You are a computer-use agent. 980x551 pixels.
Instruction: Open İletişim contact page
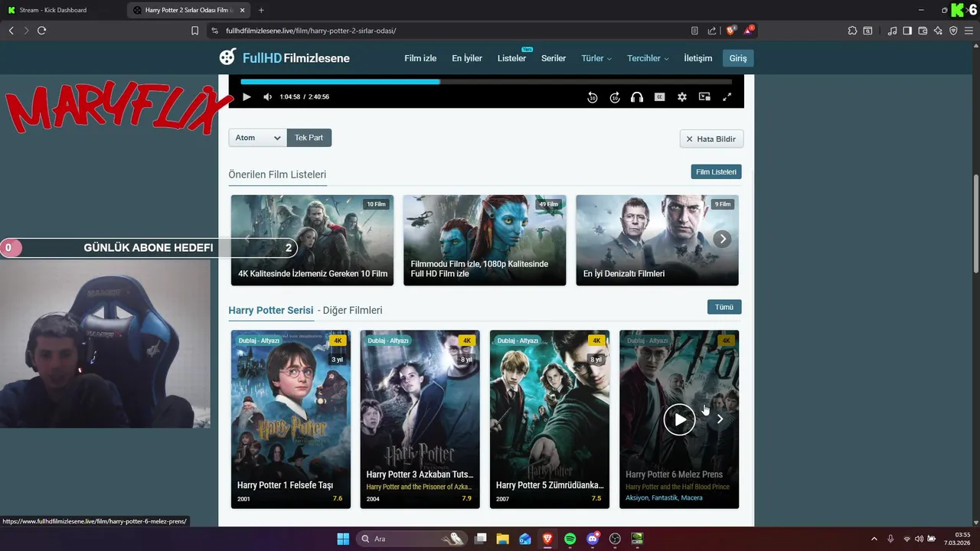[x=698, y=58]
